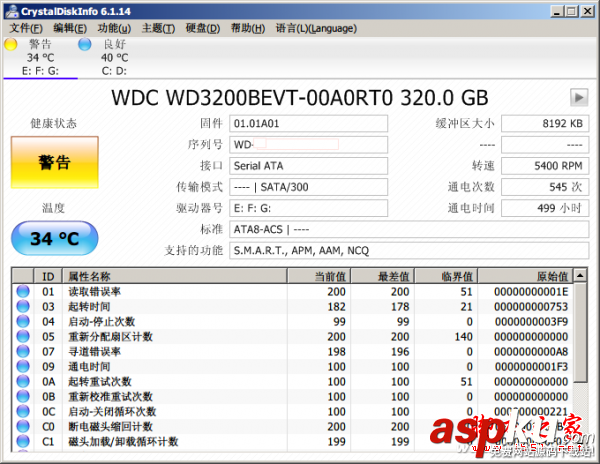Click status orb for C1 磁头加载/卸载循环计数
600x464 pixels.
pos(23,441)
